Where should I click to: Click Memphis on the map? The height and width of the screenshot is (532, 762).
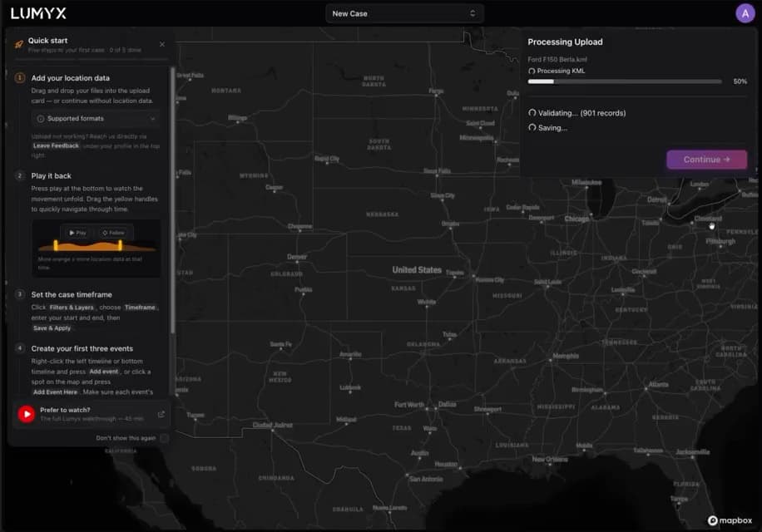pos(566,356)
